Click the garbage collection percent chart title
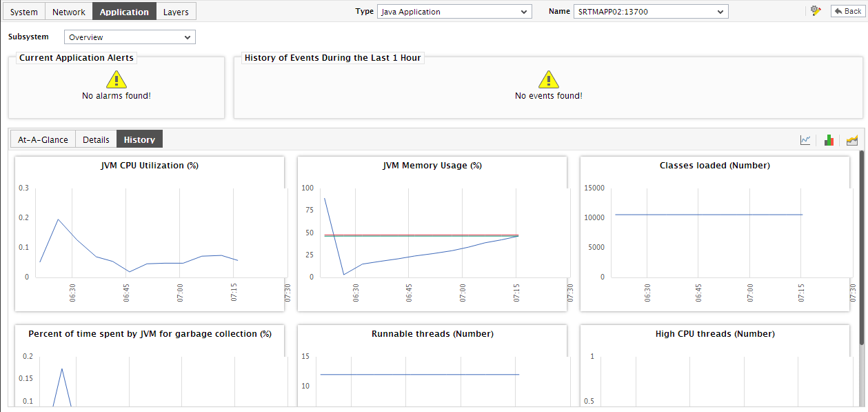Image resolution: width=868 pixels, height=412 pixels. [x=150, y=334]
